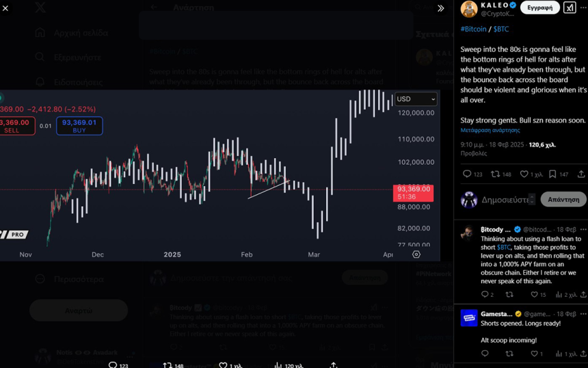
Task: Open the #Bitcoin hashtag link
Action: [x=473, y=29]
